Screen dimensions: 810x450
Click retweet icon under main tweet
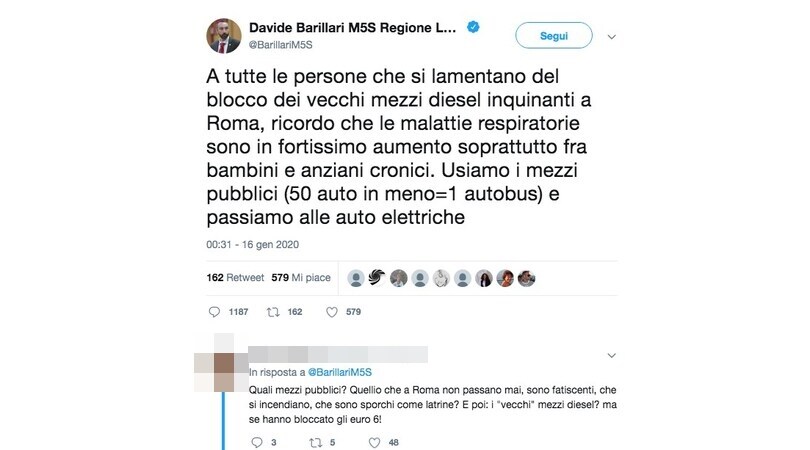tap(273, 312)
